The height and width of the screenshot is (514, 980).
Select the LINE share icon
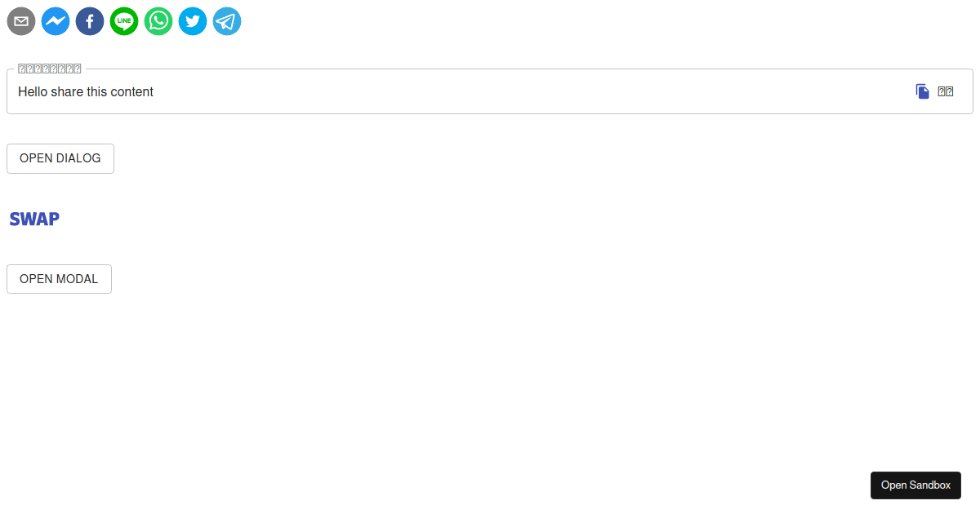click(x=124, y=21)
